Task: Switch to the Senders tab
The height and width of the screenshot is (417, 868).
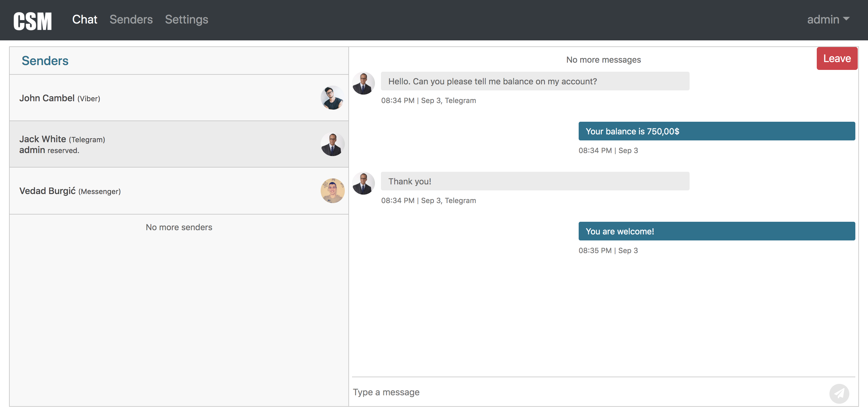Action: tap(131, 20)
